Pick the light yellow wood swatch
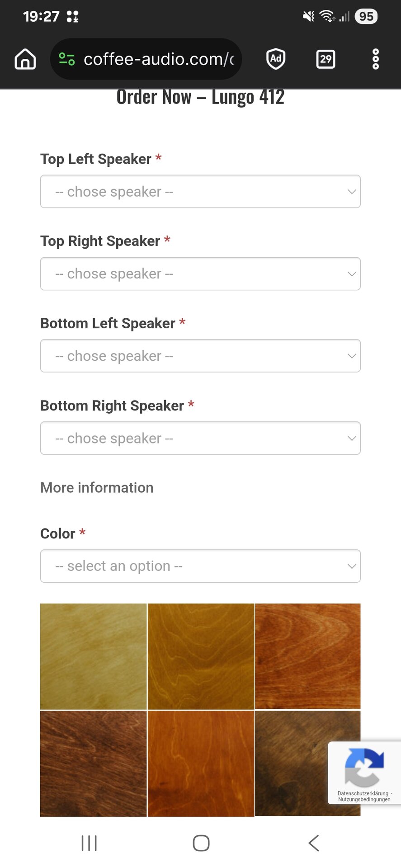 click(x=93, y=656)
